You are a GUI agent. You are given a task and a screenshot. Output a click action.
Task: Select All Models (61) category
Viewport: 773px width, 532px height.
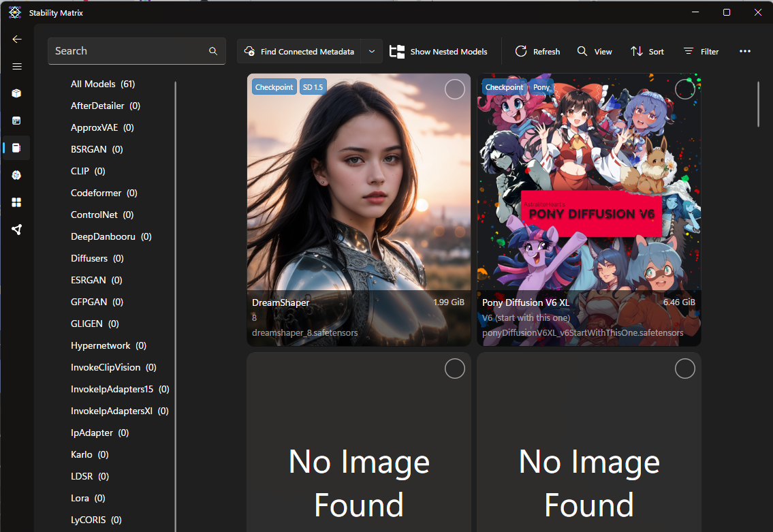pyautogui.click(x=103, y=84)
